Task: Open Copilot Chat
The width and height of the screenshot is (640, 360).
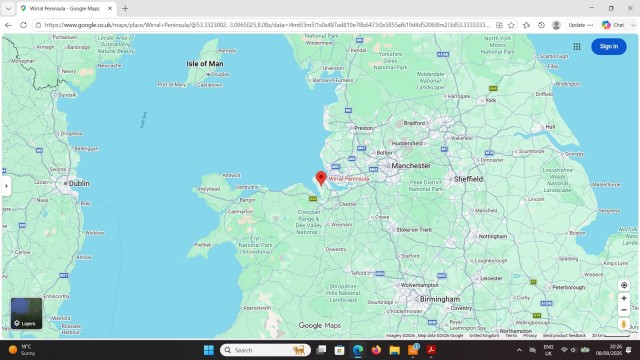Action: tap(613, 25)
